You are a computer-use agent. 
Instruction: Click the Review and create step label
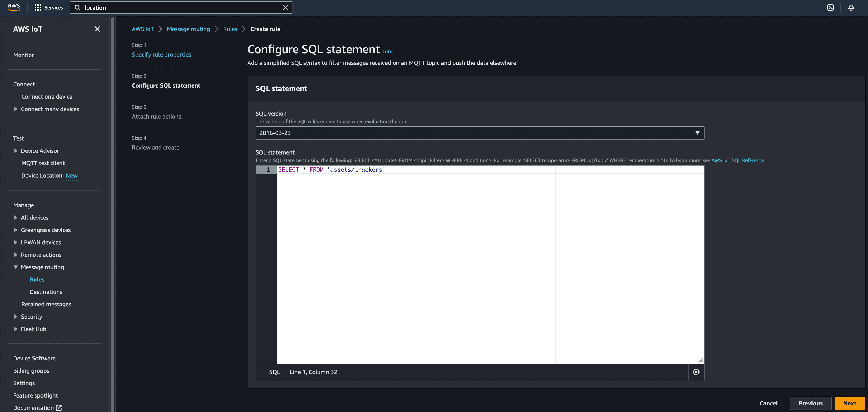[x=155, y=148]
